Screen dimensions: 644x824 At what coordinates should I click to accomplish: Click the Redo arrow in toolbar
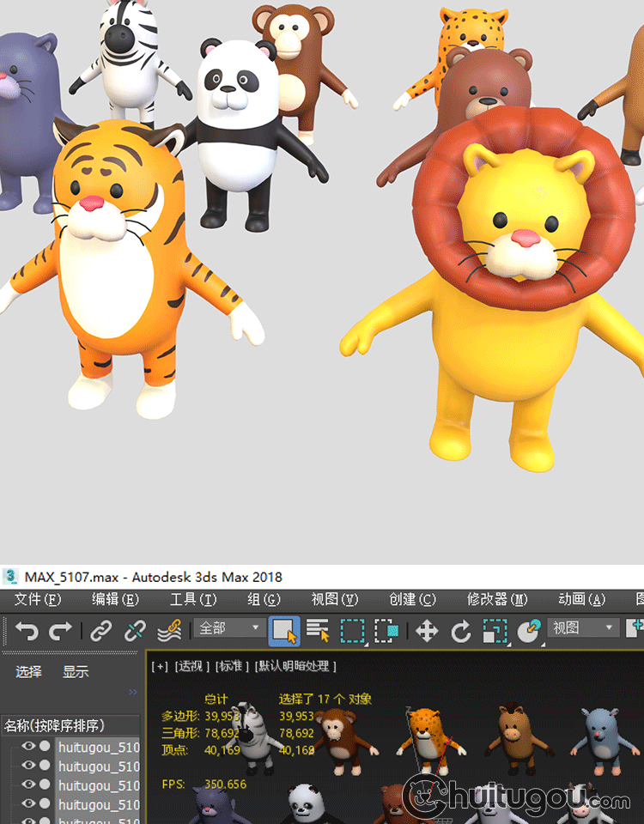pos(60,632)
